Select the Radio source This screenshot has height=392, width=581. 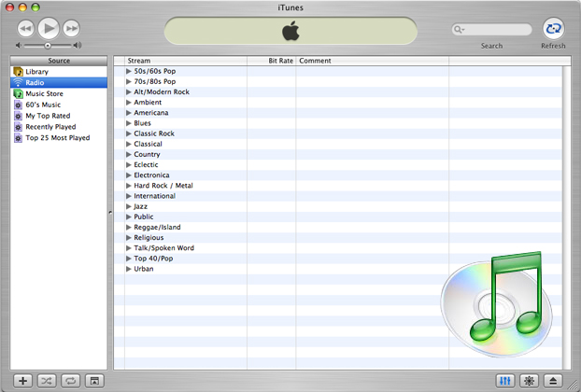point(59,82)
